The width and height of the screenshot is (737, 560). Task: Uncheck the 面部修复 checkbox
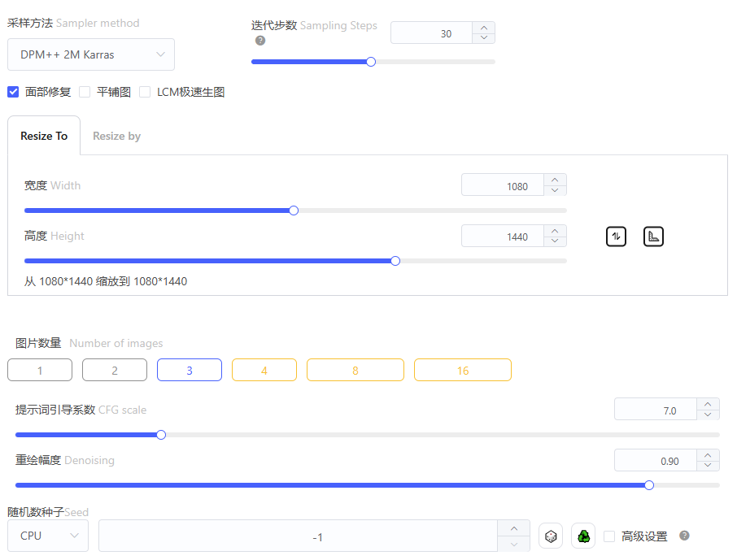coord(13,92)
